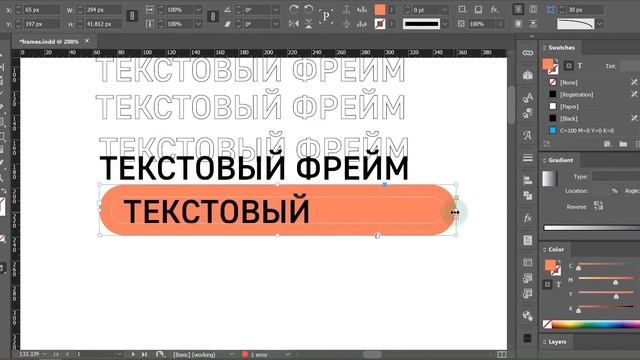Screen dimensions: 640x360
Task: Click the horizontal scrollbar thumb
Action: [372, 354]
